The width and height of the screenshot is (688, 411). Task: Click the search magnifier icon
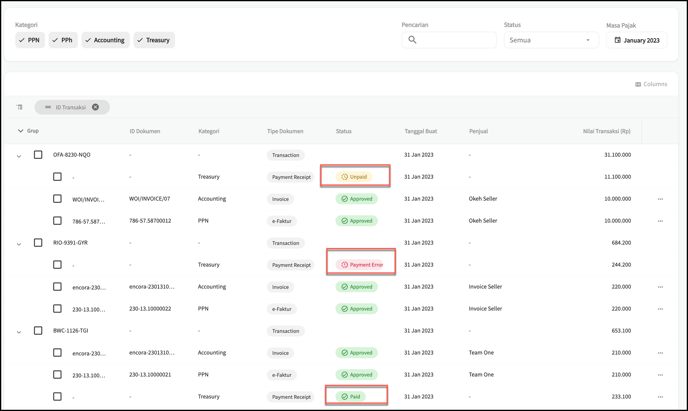tap(412, 40)
